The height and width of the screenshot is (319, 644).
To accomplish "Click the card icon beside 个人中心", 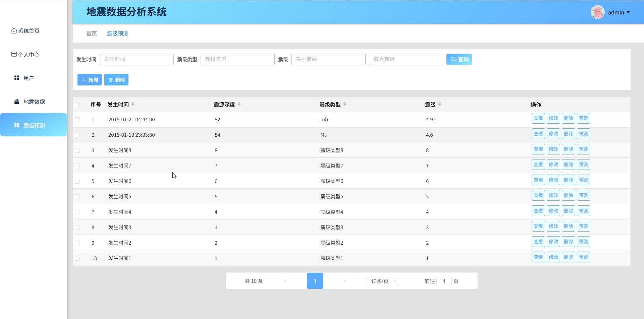I will coord(14,54).
